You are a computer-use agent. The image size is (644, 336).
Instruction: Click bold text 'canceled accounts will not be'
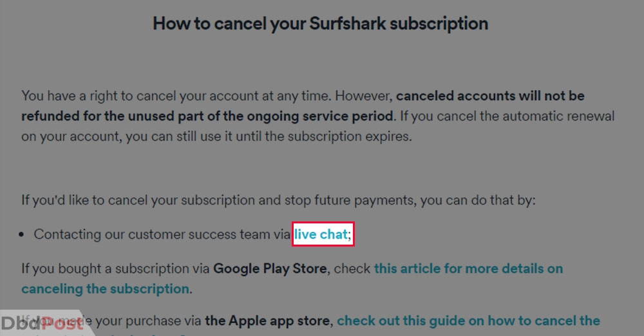click(x=490, y=96)
